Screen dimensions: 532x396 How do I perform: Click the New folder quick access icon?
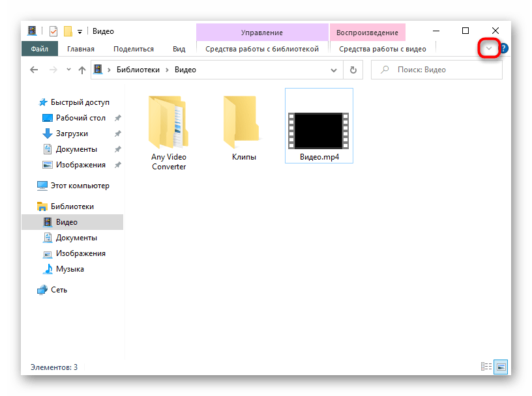click(x=68, y=31)
